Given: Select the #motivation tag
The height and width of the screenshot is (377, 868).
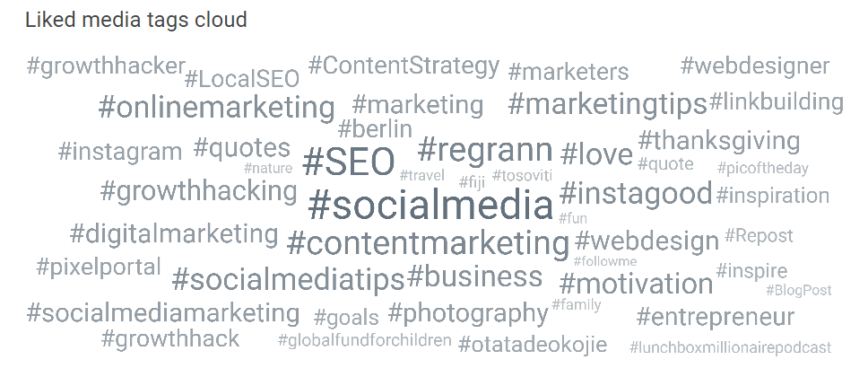Looking at the screenshot, I should point(636,284).
